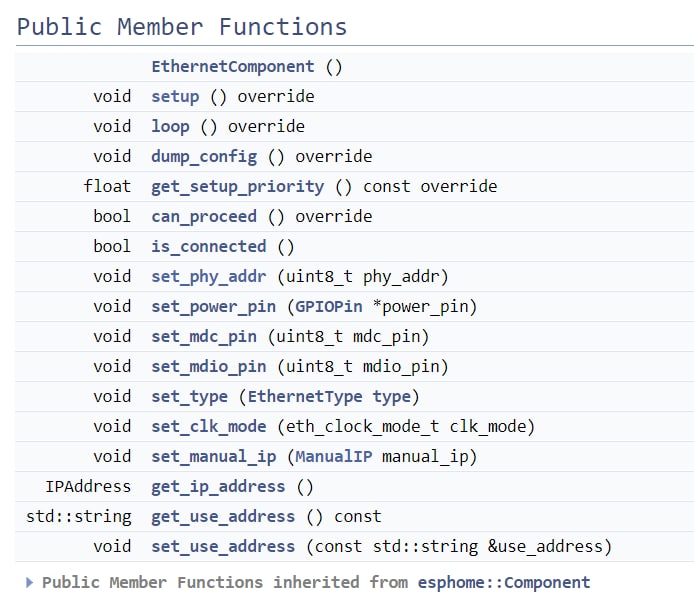
Task: Open the set_type function link
Action: tap(189, 397)
